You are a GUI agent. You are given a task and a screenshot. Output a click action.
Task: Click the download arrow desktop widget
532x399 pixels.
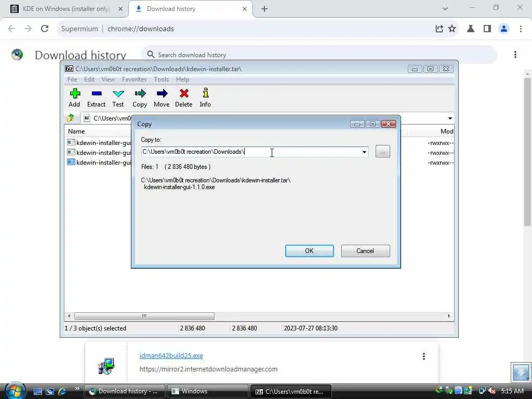click(x=521, y=372)
